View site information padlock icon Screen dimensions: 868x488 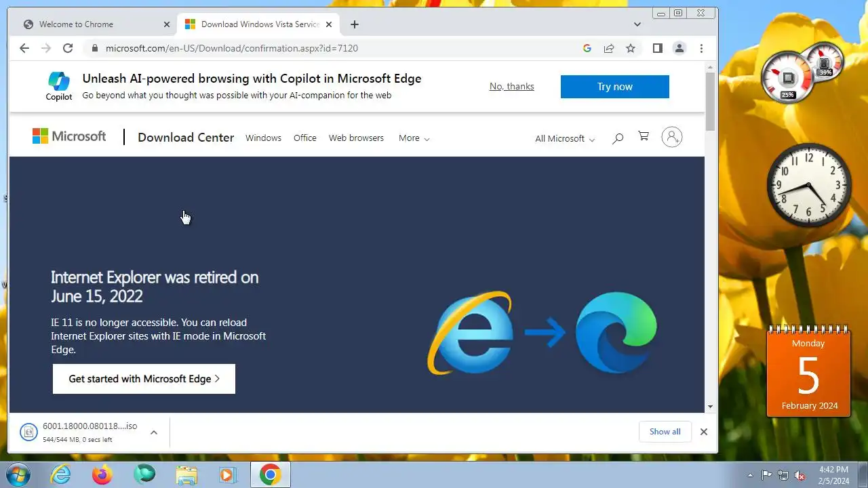[94, 48]
